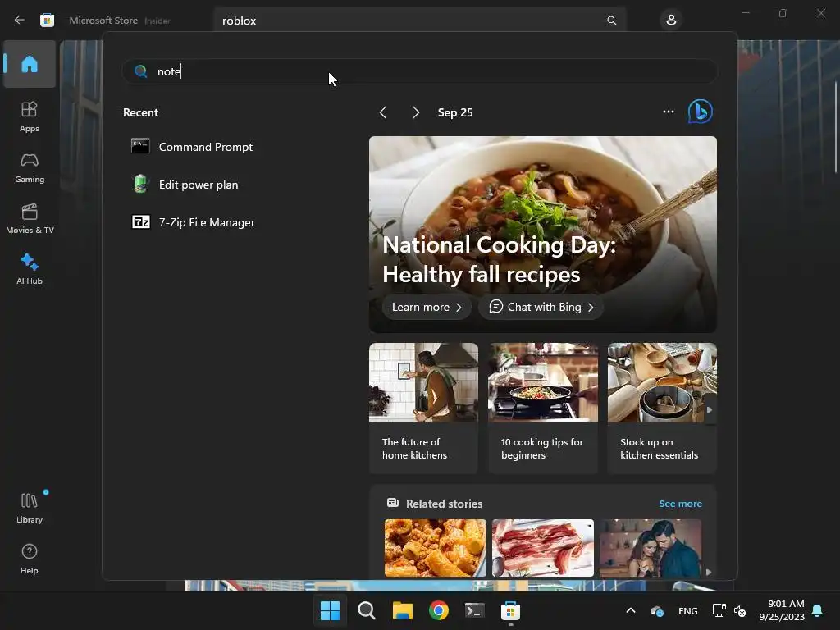Image resolution: width=840 pixels, height=630 pixels.
Task: Open the three-dots more options menu
Action: point(668,112)
